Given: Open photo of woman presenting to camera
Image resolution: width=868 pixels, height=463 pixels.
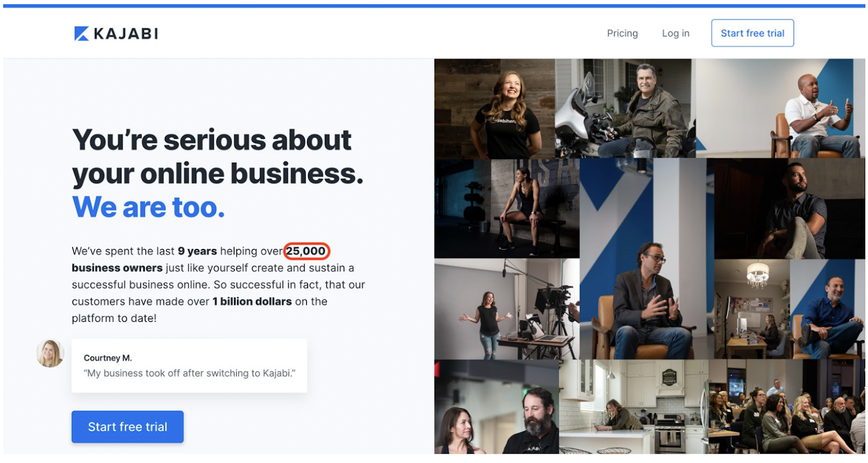Looking at the screenshot, I should click(x=506, y=309).
